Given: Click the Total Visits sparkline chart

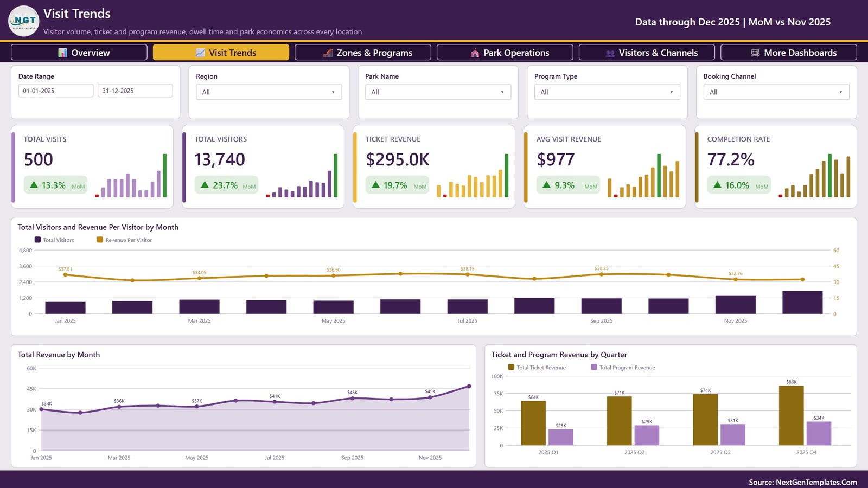Looking at the screenshot, I should 131,176.
